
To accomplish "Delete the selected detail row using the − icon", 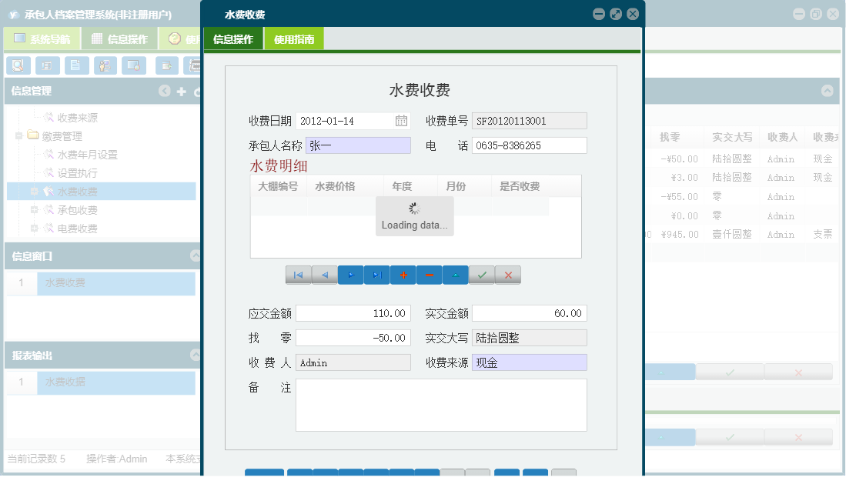I will point(430,275).
